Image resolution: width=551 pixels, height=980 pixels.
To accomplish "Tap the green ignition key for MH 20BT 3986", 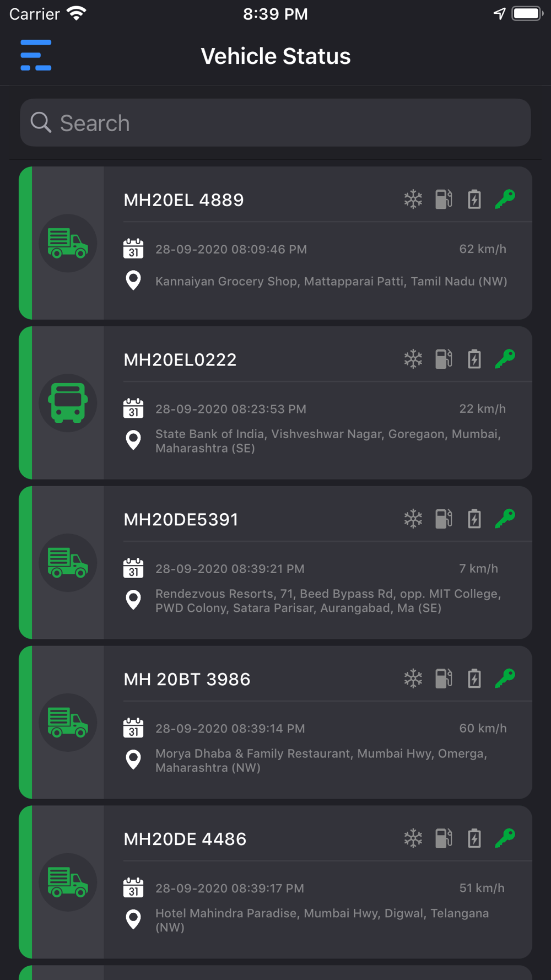I will [505, 679].
